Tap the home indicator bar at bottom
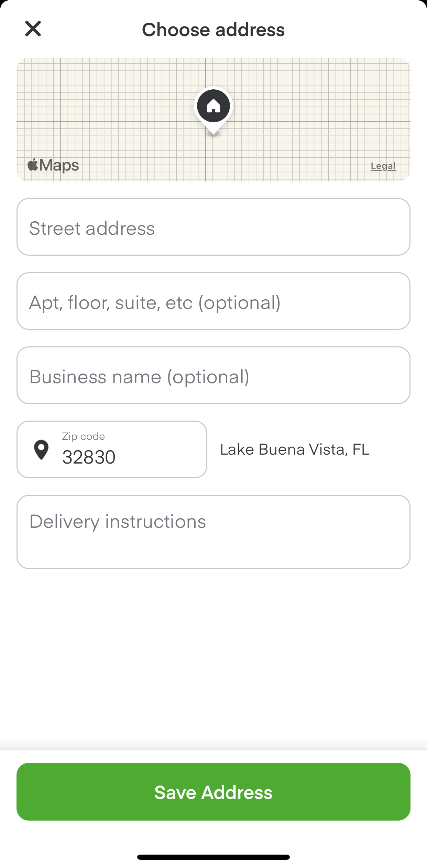 point(213,857)
